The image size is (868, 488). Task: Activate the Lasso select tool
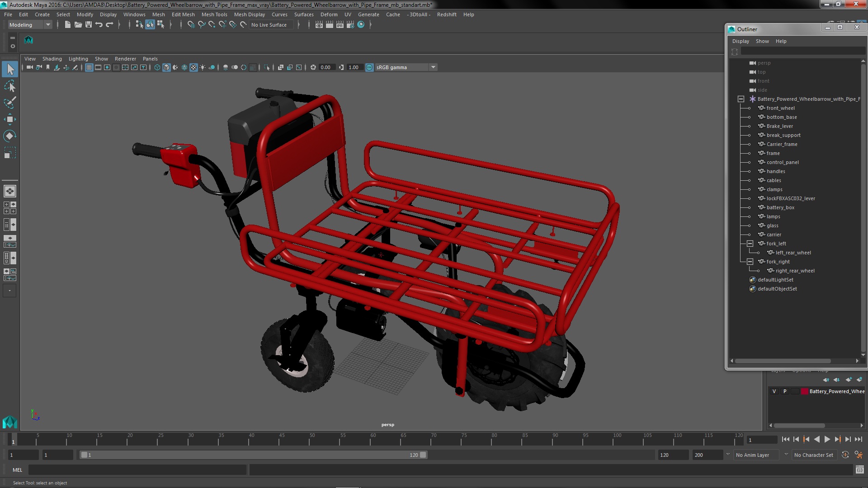pyautogui.click(x=9, y=86)
